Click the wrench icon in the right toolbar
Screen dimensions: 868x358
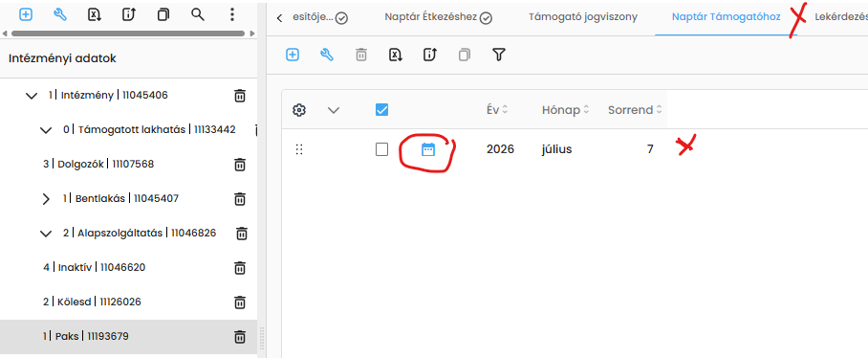(327, 55)
